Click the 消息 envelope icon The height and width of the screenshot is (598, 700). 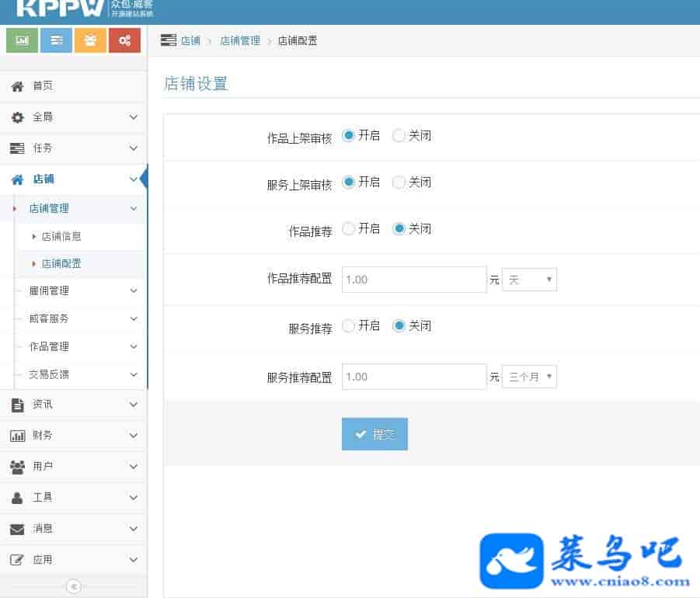click(17, 529)
